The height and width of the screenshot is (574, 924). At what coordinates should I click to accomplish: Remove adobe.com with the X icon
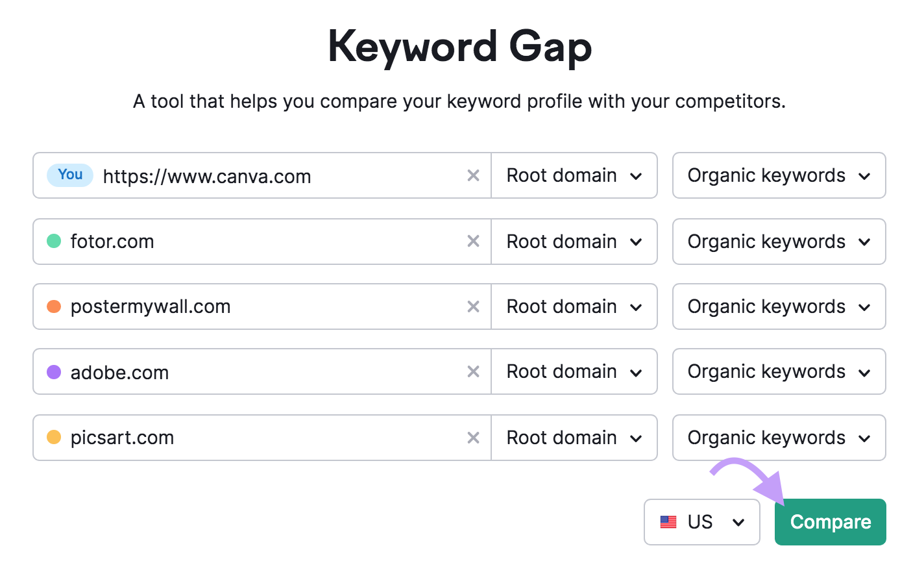473,371
